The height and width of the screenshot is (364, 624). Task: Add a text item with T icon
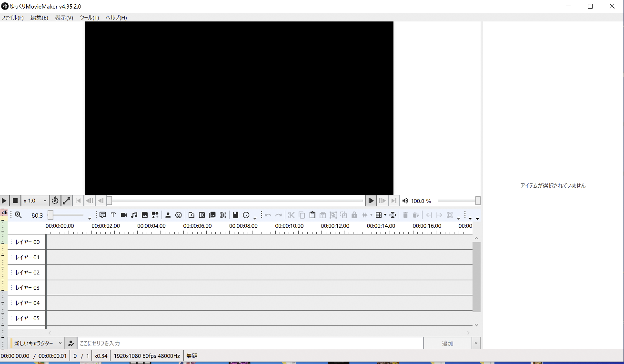[113, 215]
